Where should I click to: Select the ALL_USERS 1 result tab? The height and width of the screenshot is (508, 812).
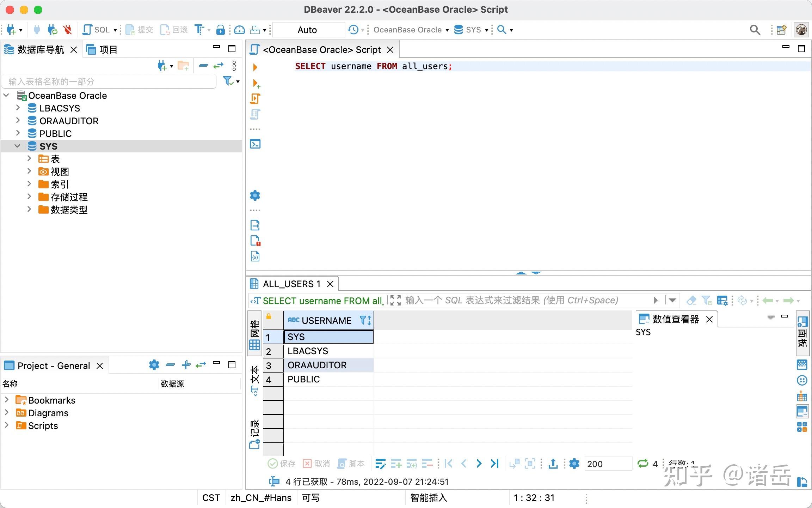[x=291, y=284]
